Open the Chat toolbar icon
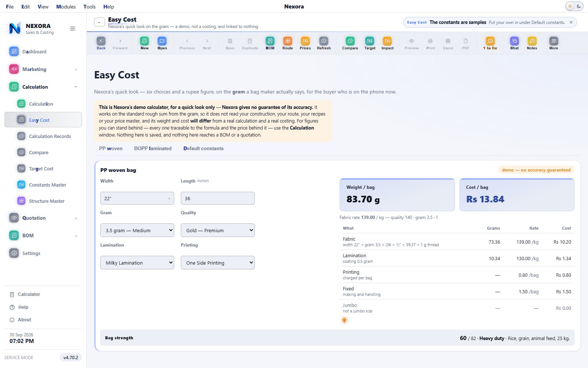Viewport: 588px width, 368px height. click(x=514, y=43)
